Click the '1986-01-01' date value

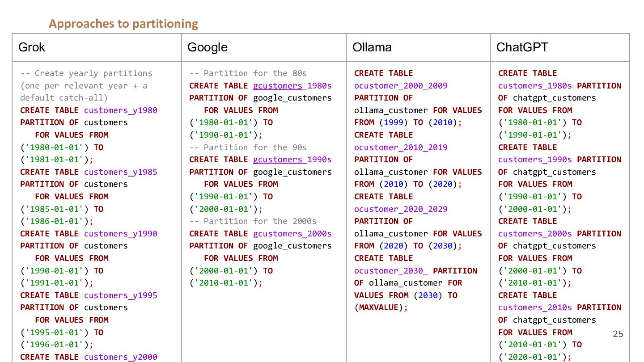55,221
